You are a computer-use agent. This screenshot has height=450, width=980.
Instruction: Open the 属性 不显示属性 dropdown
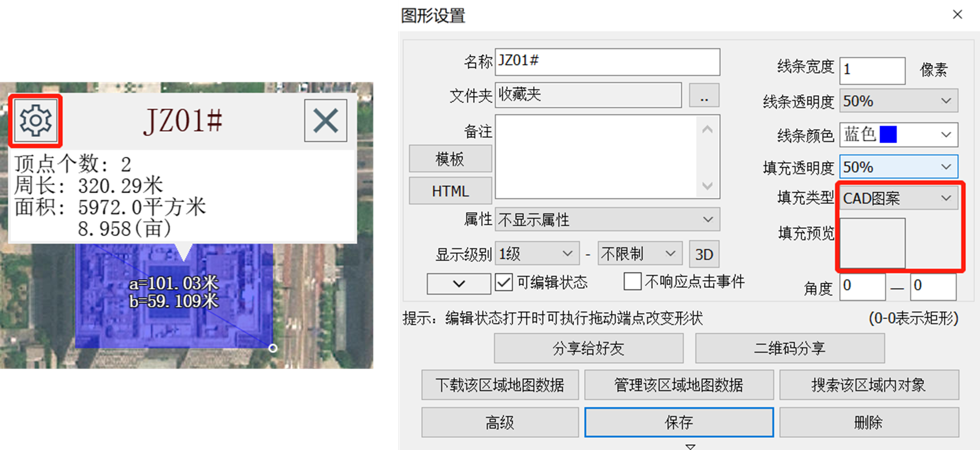607,219
